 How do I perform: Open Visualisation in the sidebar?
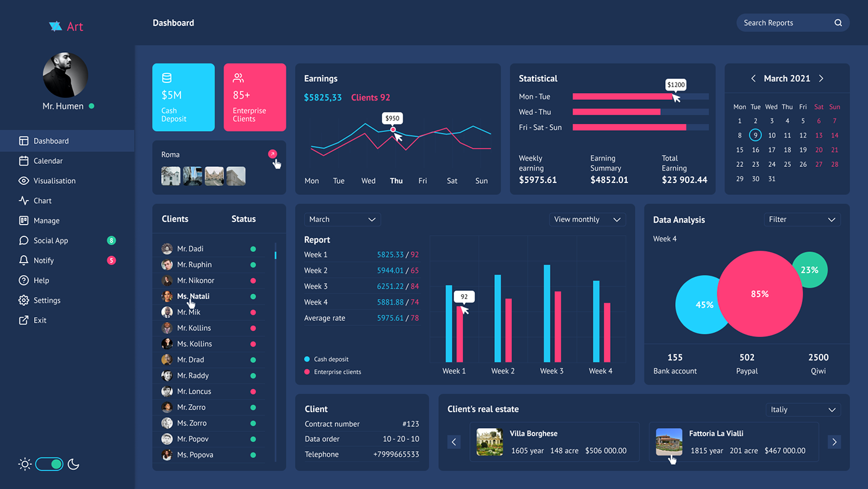pyautogui.click(x=54, y=181)
